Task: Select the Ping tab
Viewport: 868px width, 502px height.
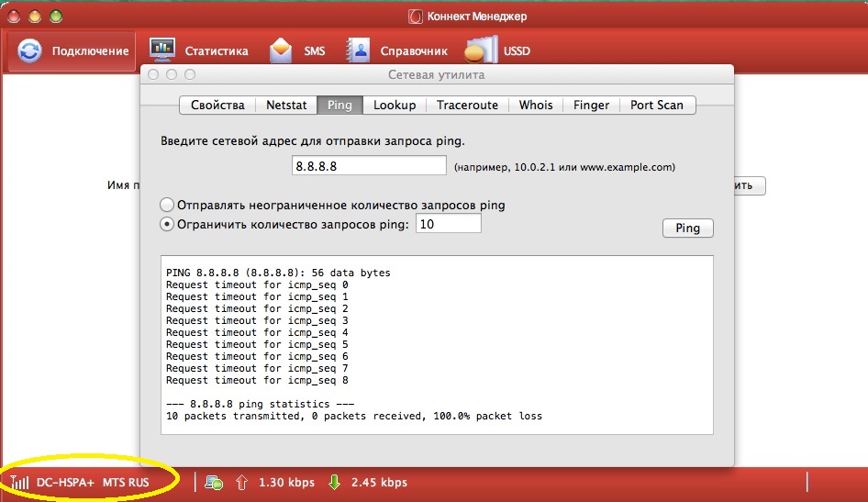Action: pos(339,106)
